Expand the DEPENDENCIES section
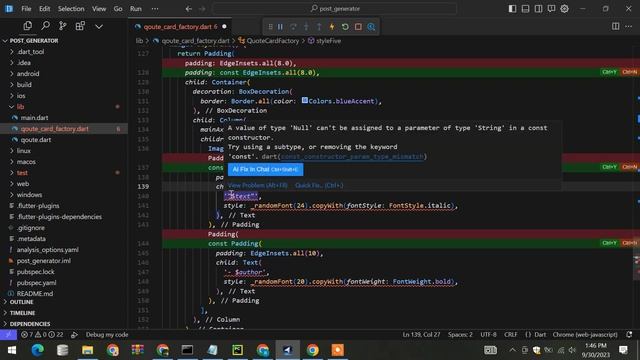 30,324
